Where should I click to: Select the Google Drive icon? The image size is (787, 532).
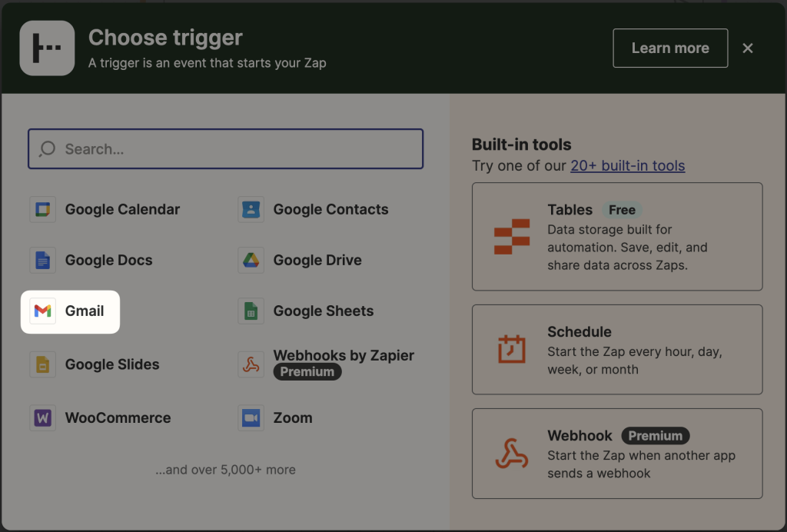click(250, 260)
